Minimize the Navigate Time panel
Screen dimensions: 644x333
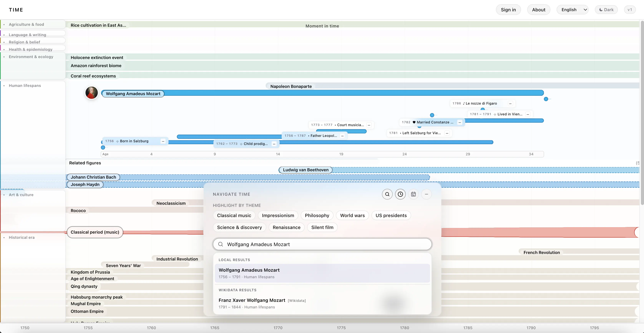point(426,194)
